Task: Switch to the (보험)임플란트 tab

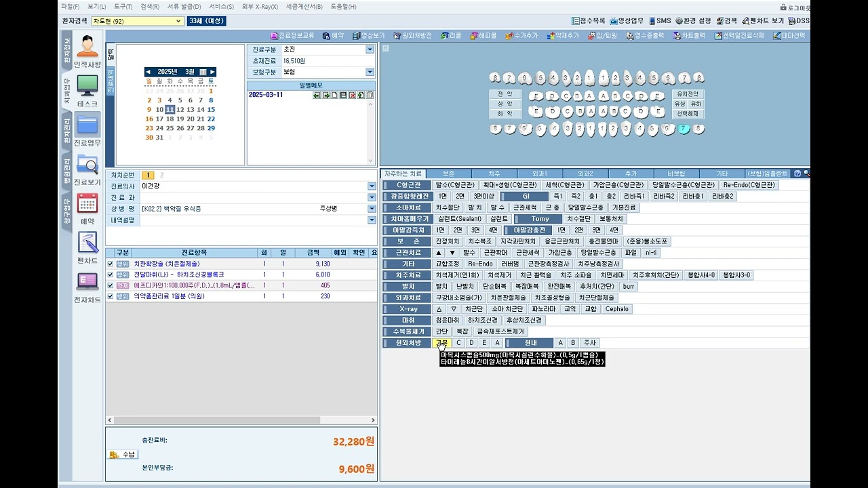Action: pyautogui.click(x=767, y=174)
